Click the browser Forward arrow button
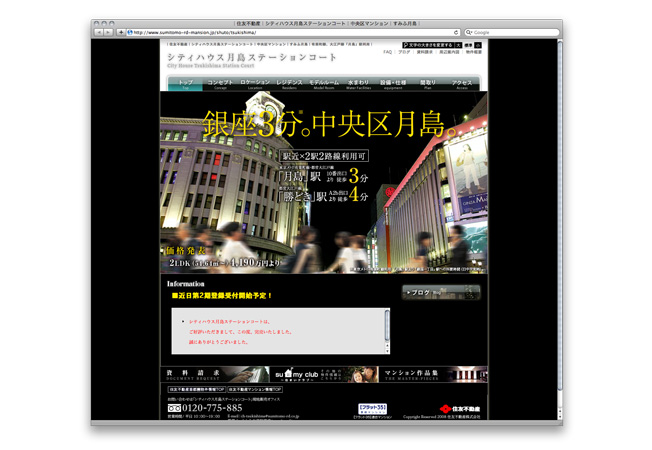The image size is (652, 450). [x=109, y=32]
